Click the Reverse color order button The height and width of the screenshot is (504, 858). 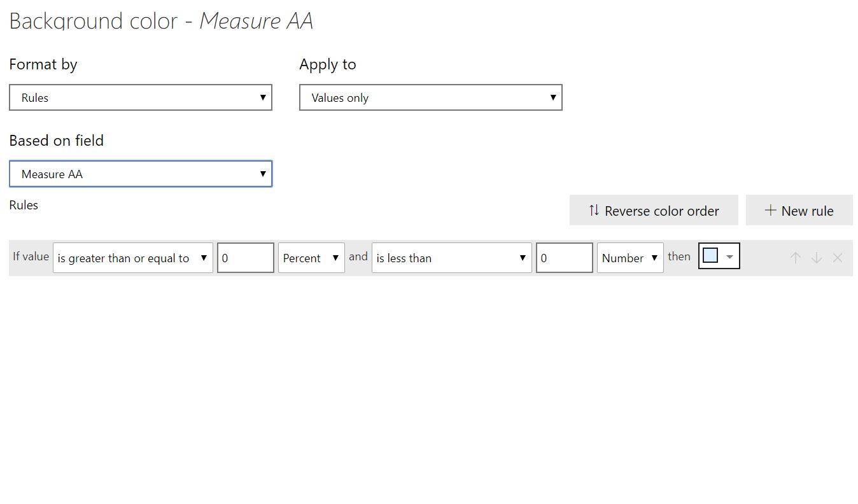(x=654, y=210)
